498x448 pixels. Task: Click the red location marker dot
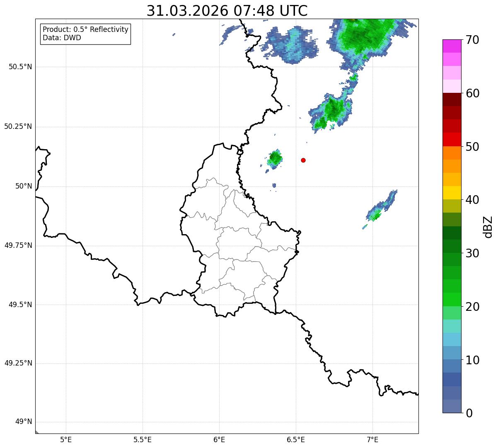303,160
